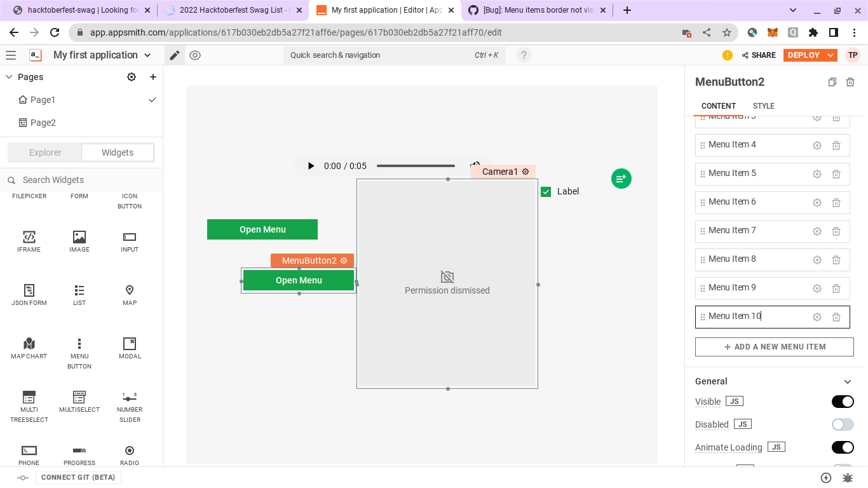
Task: Select the Map widget
Action: 130,295
